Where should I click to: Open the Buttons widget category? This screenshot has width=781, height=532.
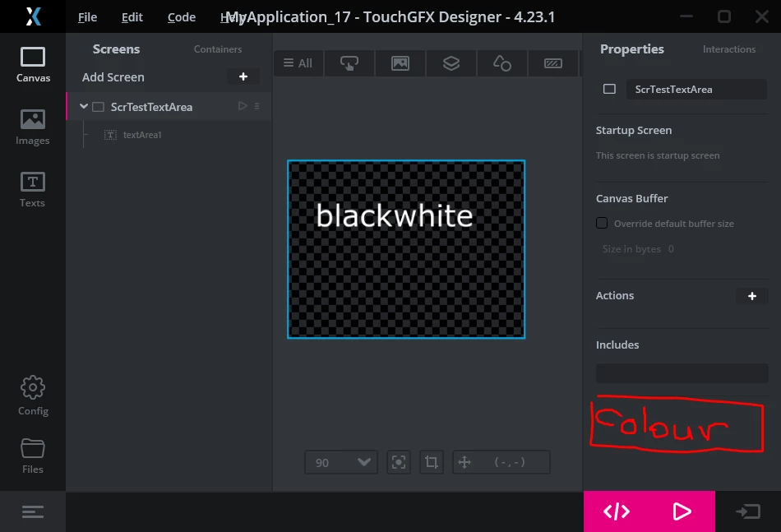[x=349, y=63]
